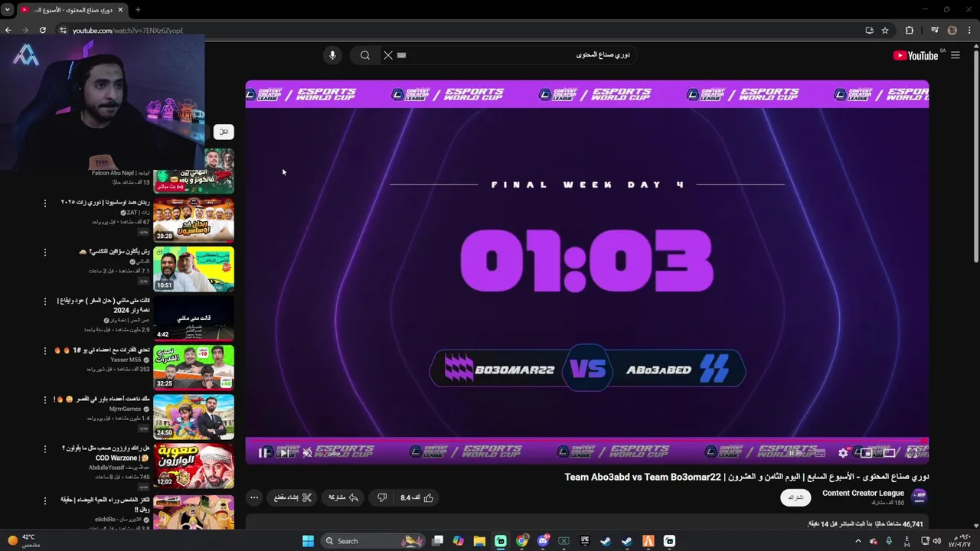Share the video with the share button

tap(343, 497)
